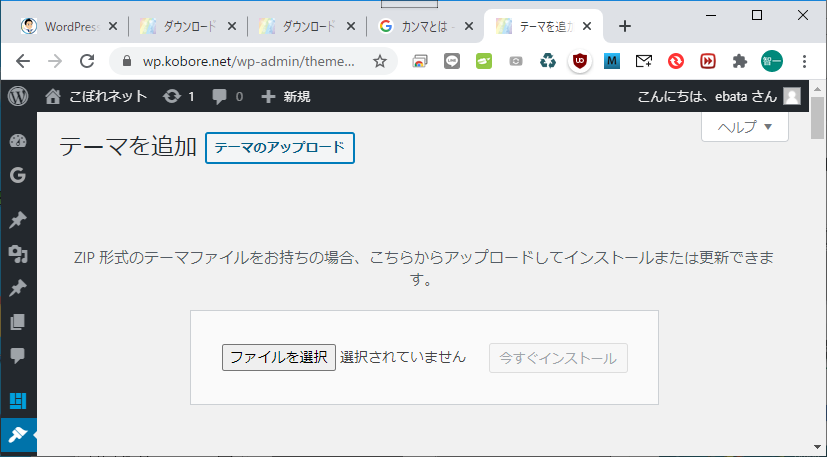
Task: Open the Pages sidebar icon
Action: pos(17,322)
